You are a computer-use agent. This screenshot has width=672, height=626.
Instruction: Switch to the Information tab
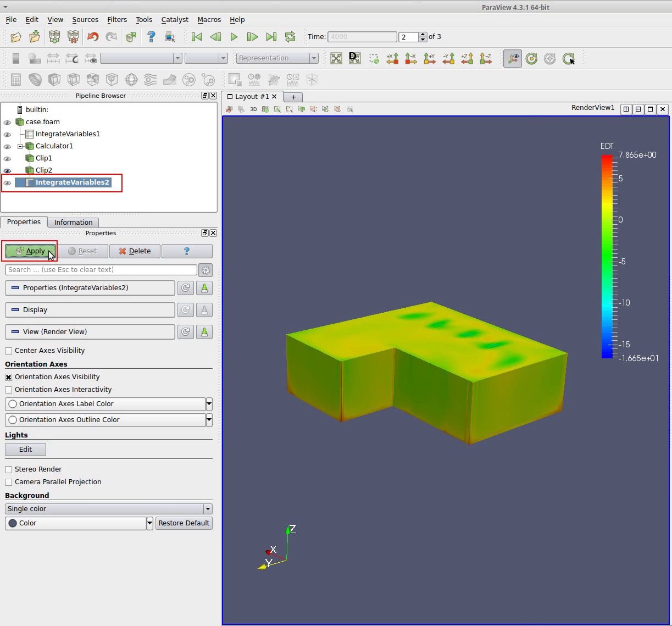[73, 222]
